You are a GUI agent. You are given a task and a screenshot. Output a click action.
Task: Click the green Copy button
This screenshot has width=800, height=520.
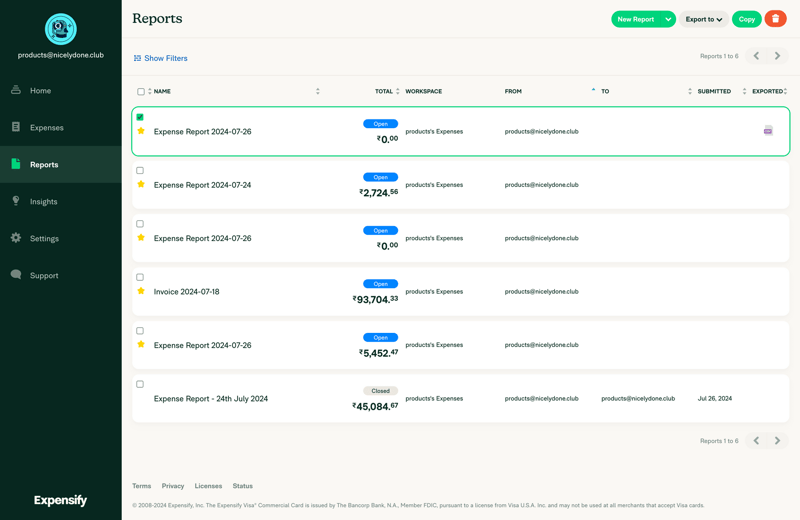[x=746, y=19]
